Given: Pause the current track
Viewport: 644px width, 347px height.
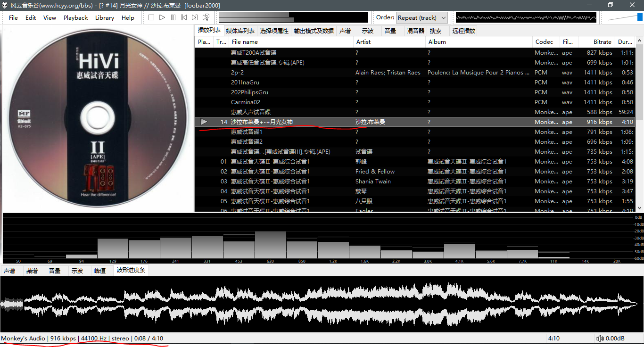Looking at the screenshot, I should coord(173,17).
